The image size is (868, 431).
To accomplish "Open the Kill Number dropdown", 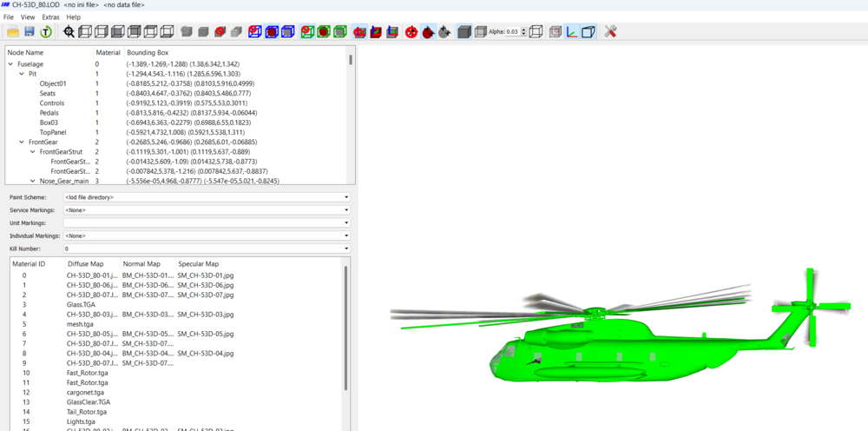I will pyautogui.click(x=207, y=249).
